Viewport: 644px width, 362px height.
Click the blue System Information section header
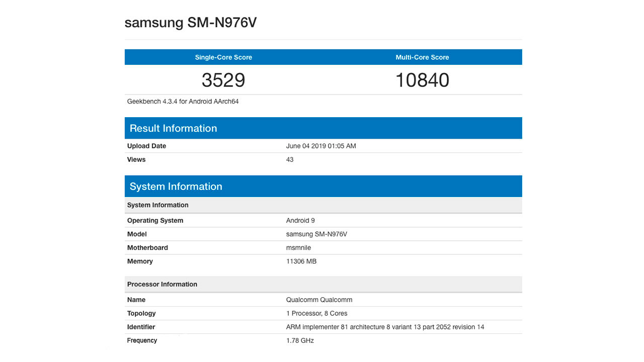pyautogui.click(x=176, y=187)
